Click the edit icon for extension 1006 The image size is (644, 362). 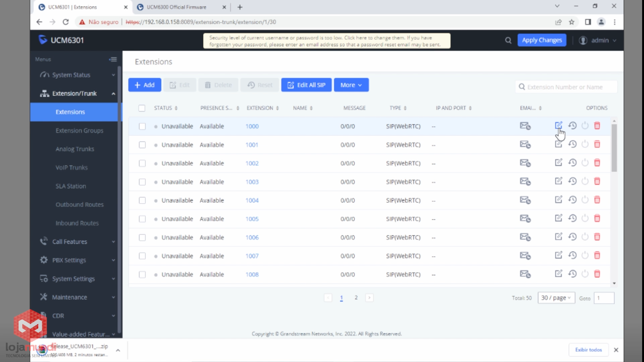click(x=559, y=237)
